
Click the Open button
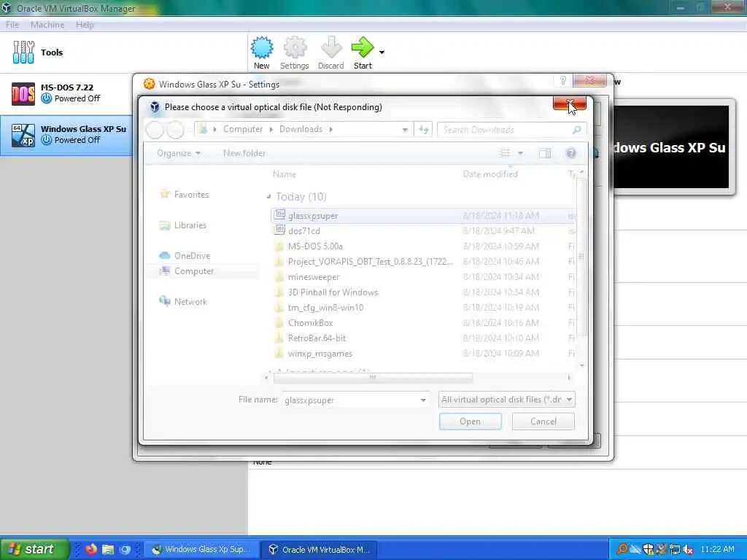(x=471, y=421)
